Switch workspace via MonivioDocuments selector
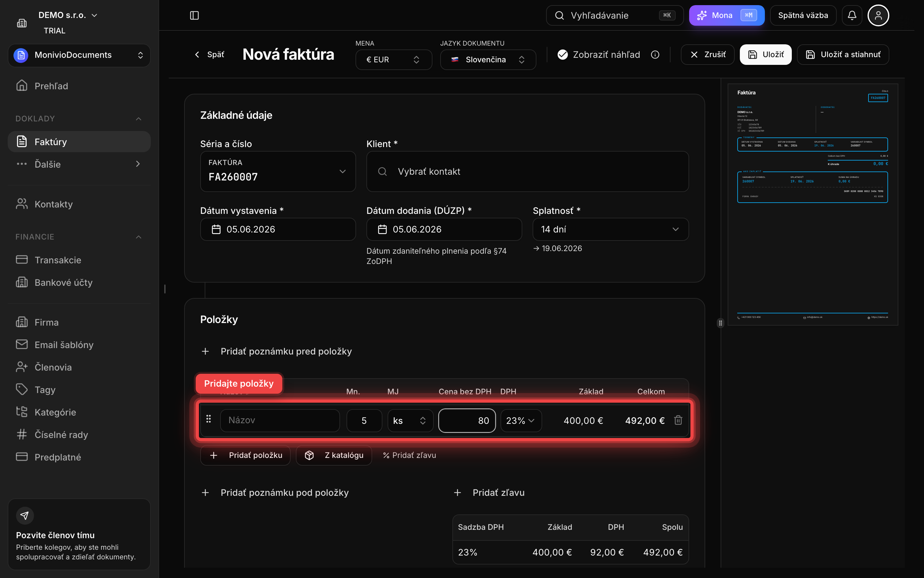The width and height of the screenshot is (924, 578). pos(79,55)
